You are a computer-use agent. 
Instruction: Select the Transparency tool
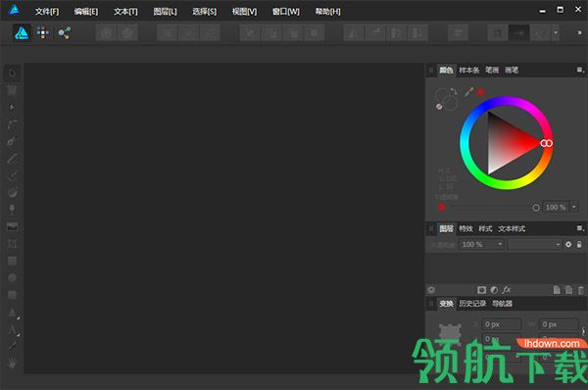point(12,210)
